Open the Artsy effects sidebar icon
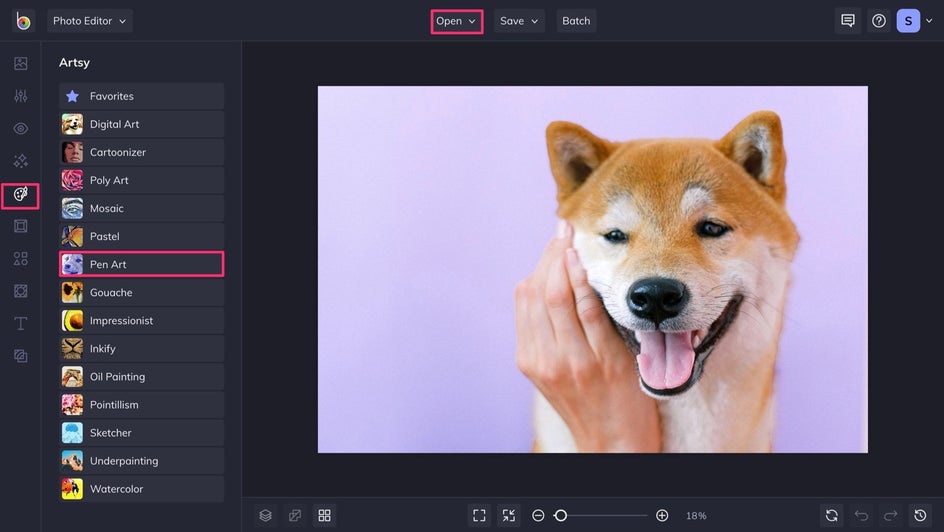Screen dimensions: 944x532 pos(20,194)
